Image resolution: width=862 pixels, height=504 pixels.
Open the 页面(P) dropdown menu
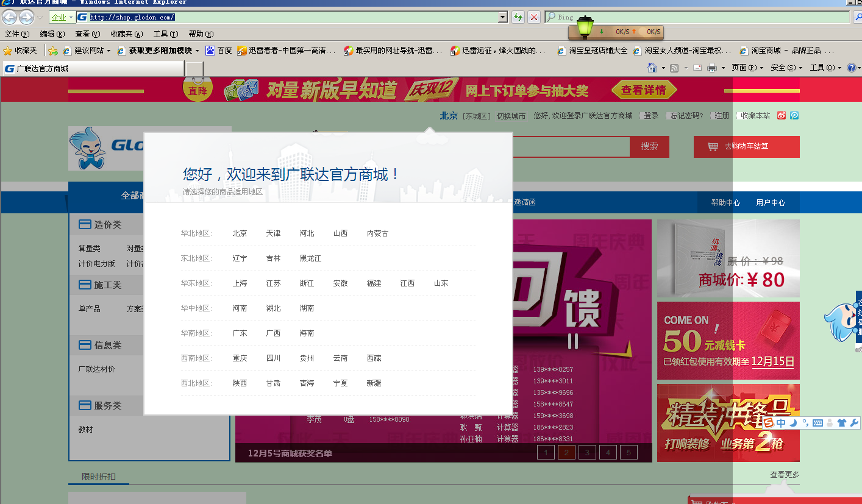point(747,68)
